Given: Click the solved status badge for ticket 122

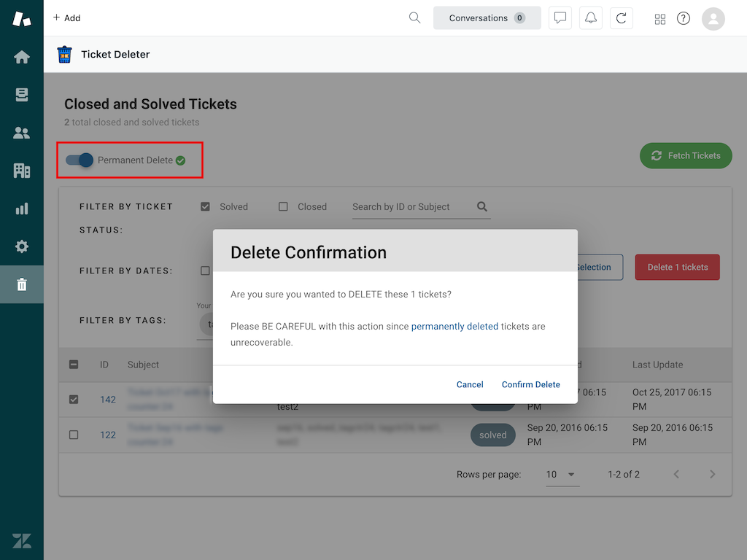Looking at the screenshot, I should (x=492, y=435).
